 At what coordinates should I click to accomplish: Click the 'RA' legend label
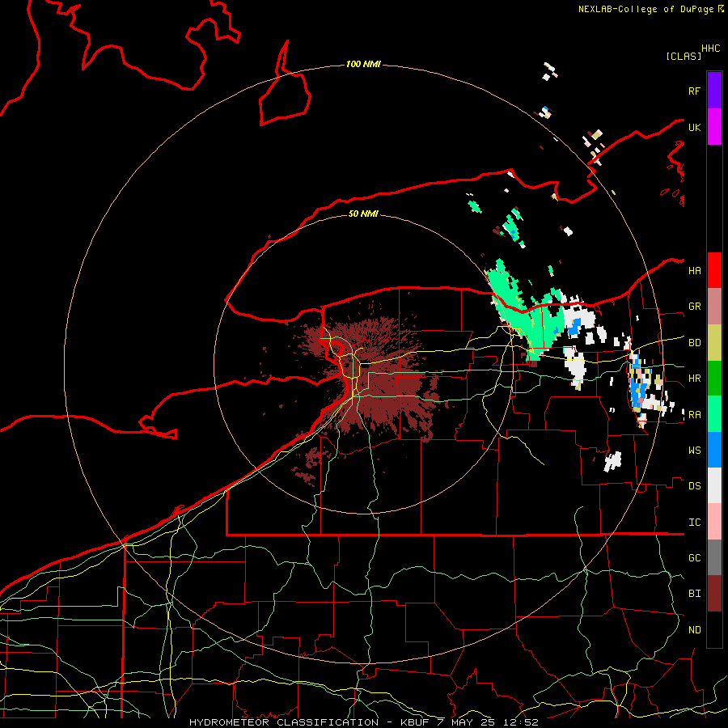(x=694, y=415)
